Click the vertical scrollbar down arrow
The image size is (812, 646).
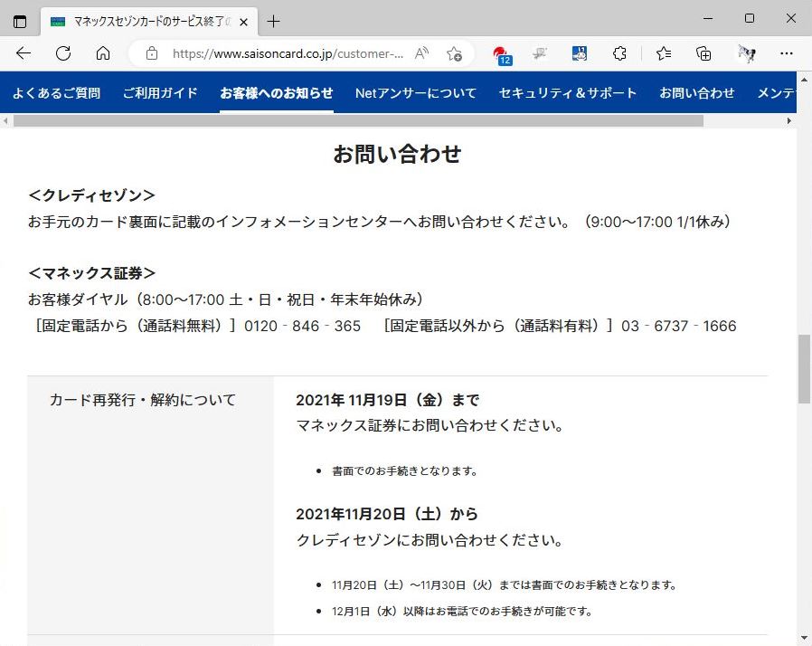tap(804, 638)
